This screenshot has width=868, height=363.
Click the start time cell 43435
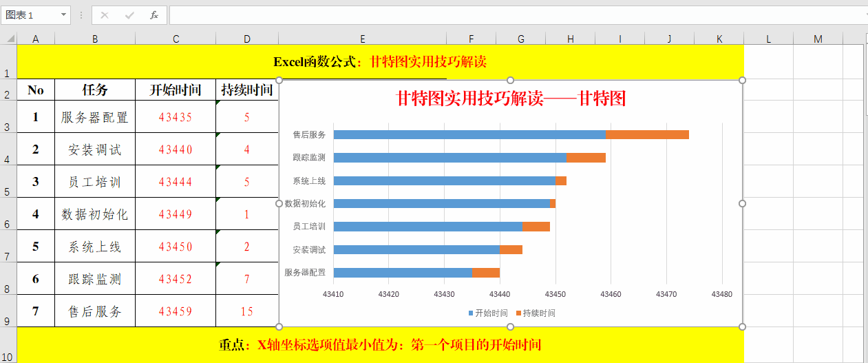click(x=176, y=117)
